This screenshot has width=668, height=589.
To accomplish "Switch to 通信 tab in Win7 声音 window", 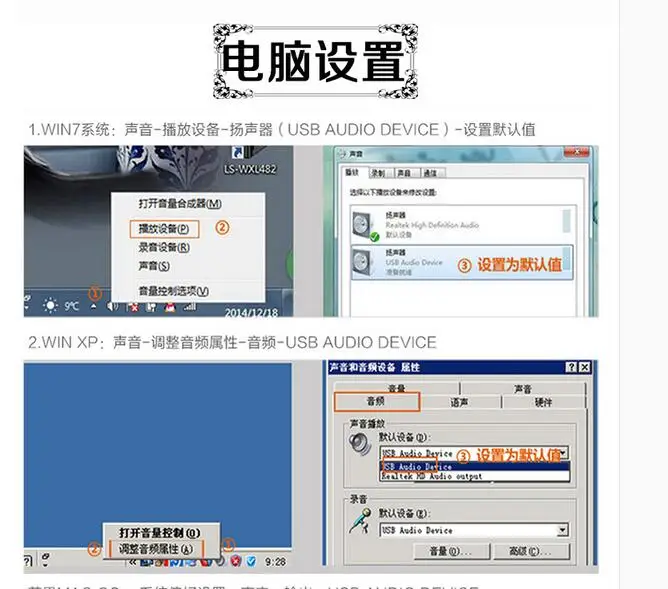I will (x=431, y=173).
